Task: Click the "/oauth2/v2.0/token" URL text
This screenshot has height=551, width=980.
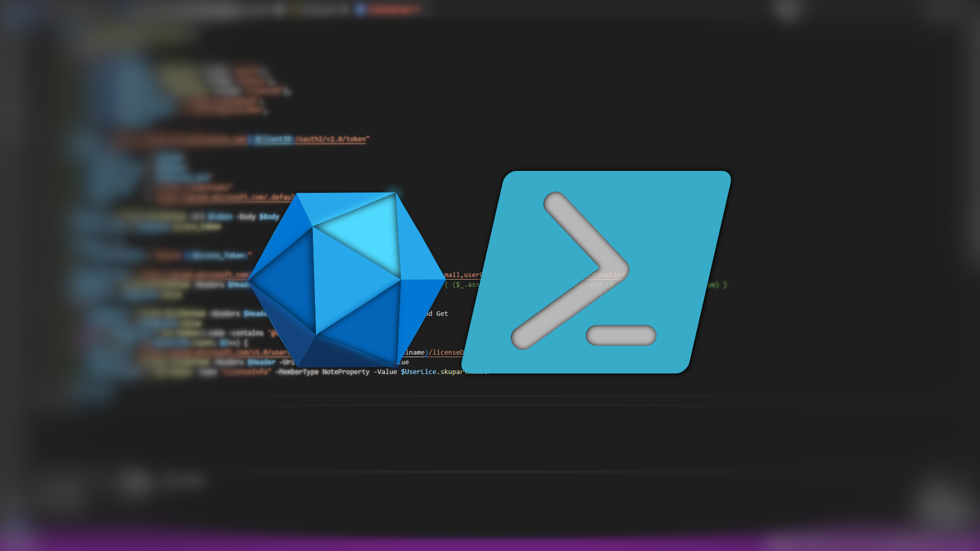Action: (x=330, y=139)
